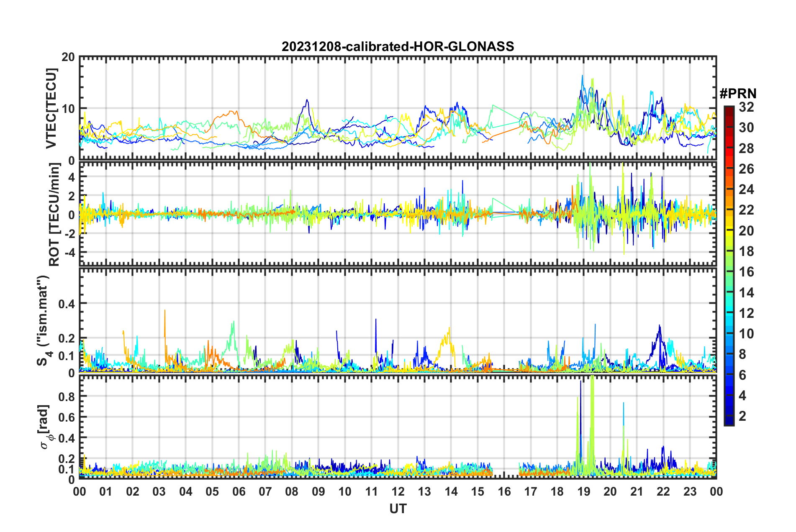Click the plot title "20231208-calibrated-HOR-GLONASS"
This screenshot has height=532, width=796.
(x=398, y=46)
